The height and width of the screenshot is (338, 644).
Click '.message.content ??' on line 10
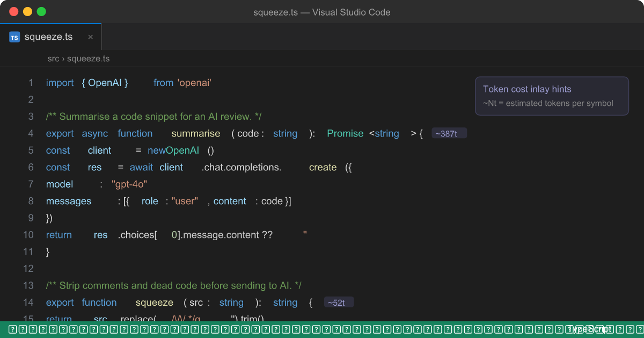click(225, 235)
